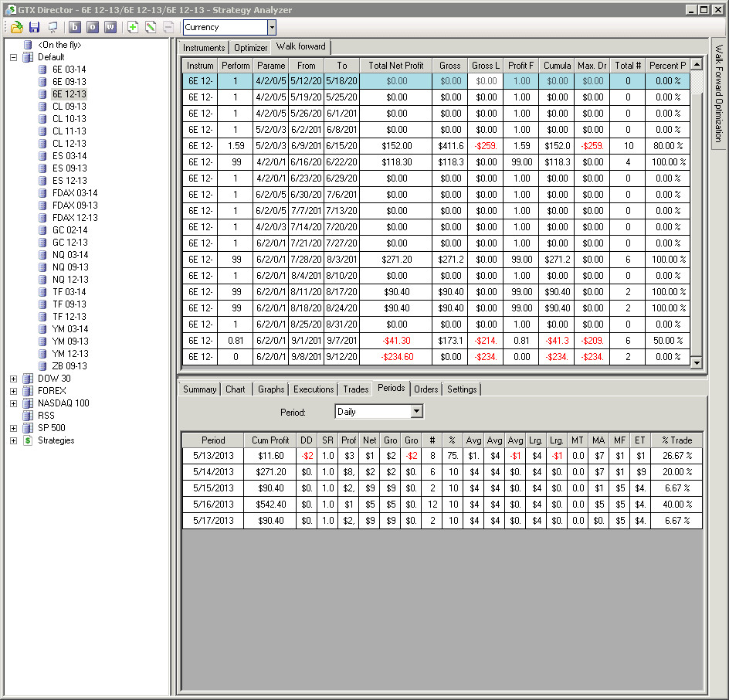The height and width of the screenshot is (700, 729).
Task: Select the row with $152.00 net profit
Action: (x=436, y=146)
